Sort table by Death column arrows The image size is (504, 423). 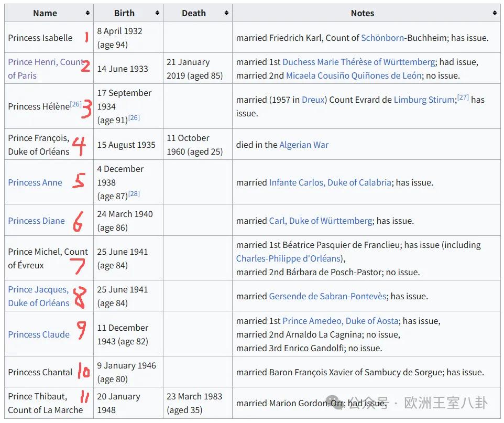coord(227,13)
